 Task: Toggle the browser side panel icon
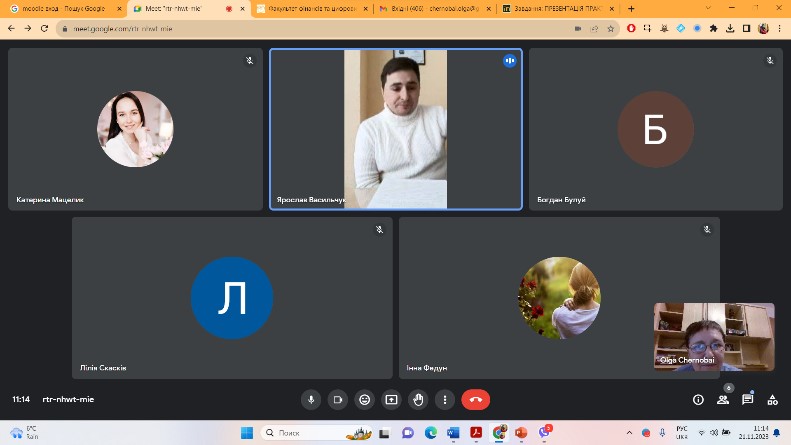pos(747,29)
